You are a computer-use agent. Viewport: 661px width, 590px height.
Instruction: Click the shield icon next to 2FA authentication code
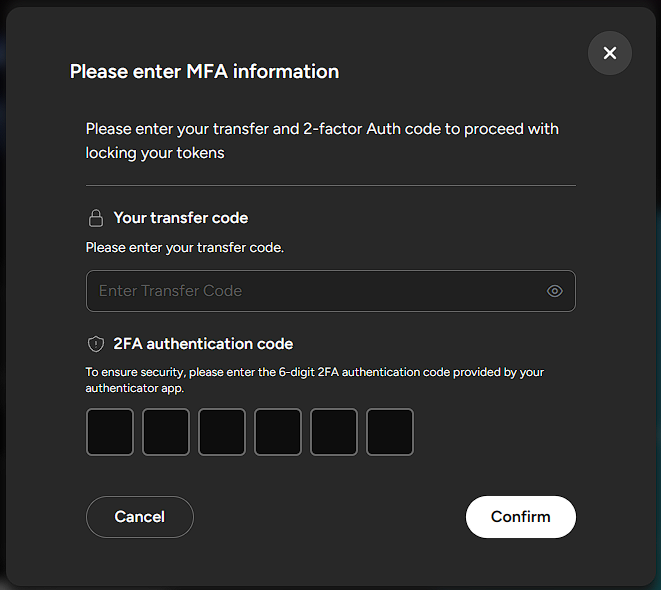tap(96, 344)
